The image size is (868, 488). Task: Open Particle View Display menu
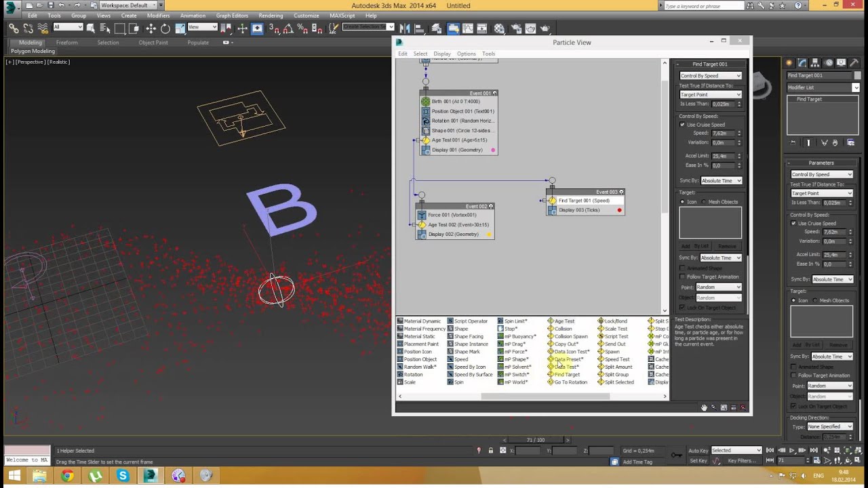[442, 54]
